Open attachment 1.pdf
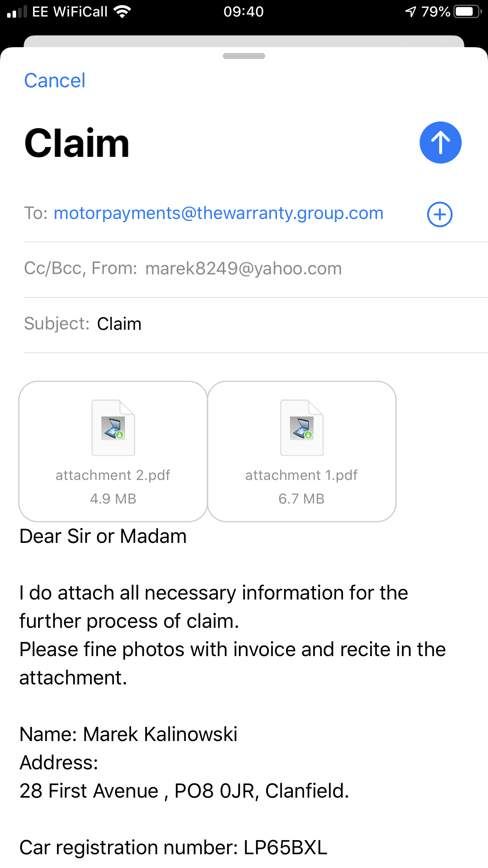488x868 pixels. pos(301,451)
